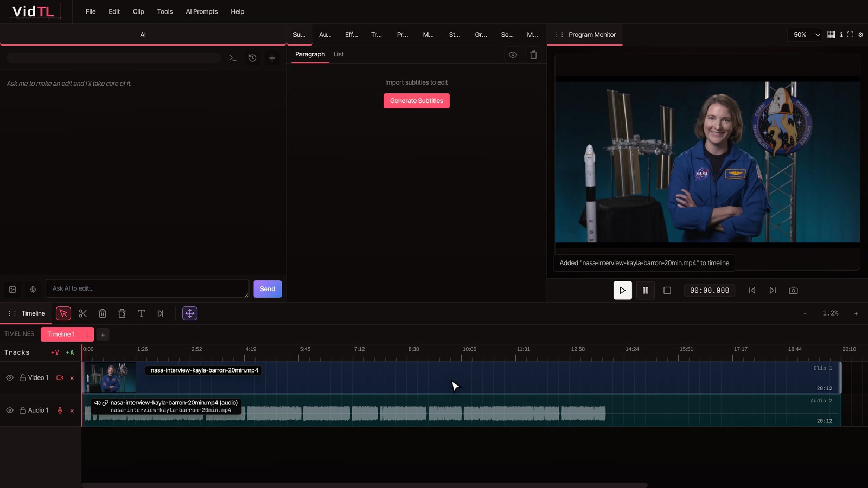Image resolution: width=868 pixels, height=488 pixels.
Task: Toggle grid overlay in Program Monitor
Action: point(831,35)
